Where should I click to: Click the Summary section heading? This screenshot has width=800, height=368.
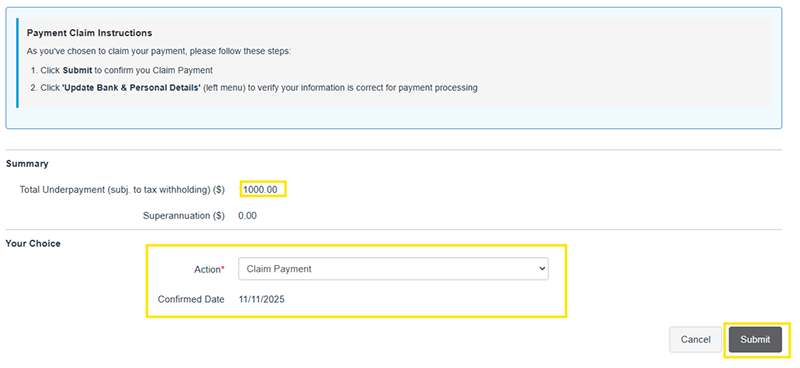click(x=27, y=164)
